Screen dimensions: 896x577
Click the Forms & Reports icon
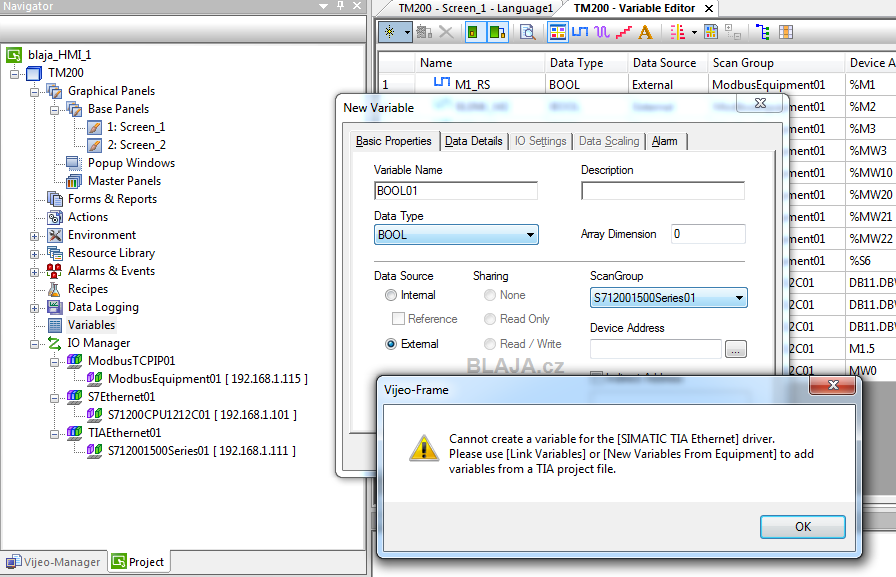point(55,199)
